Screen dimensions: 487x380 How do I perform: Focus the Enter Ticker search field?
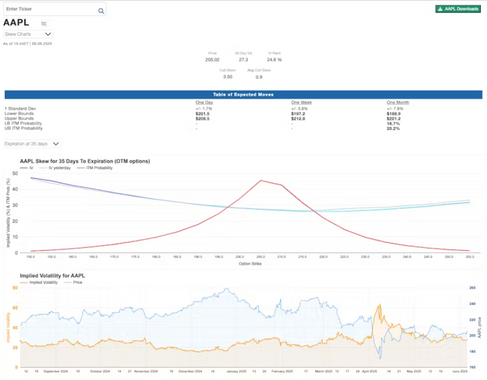tap(50, 9)
